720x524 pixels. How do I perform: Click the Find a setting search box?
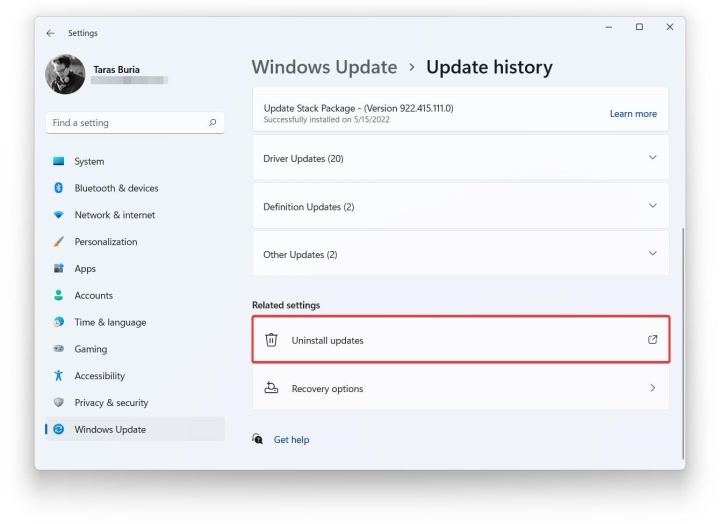pyautogui.click(x=125, y=123)
